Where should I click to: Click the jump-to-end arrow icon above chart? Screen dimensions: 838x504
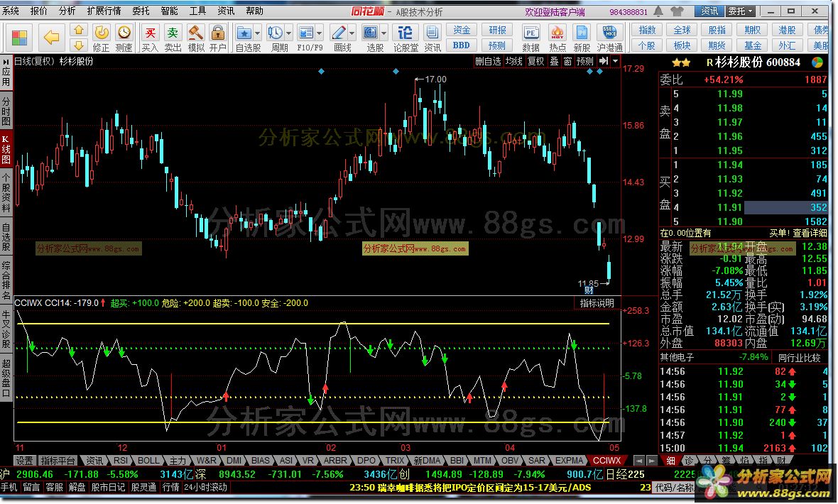click(x=604, y=61)
